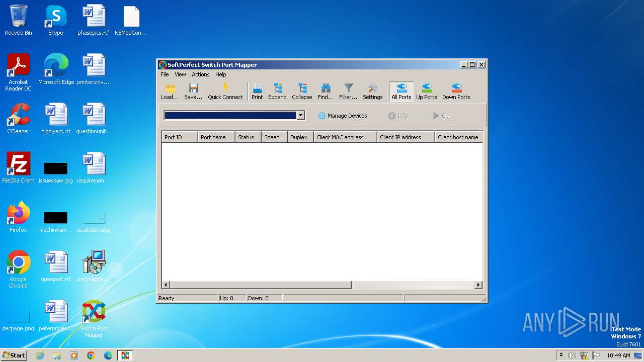
Task: Launch Quick Connect from toolbar
Action: pyautogui.click(x=225, y=92)
